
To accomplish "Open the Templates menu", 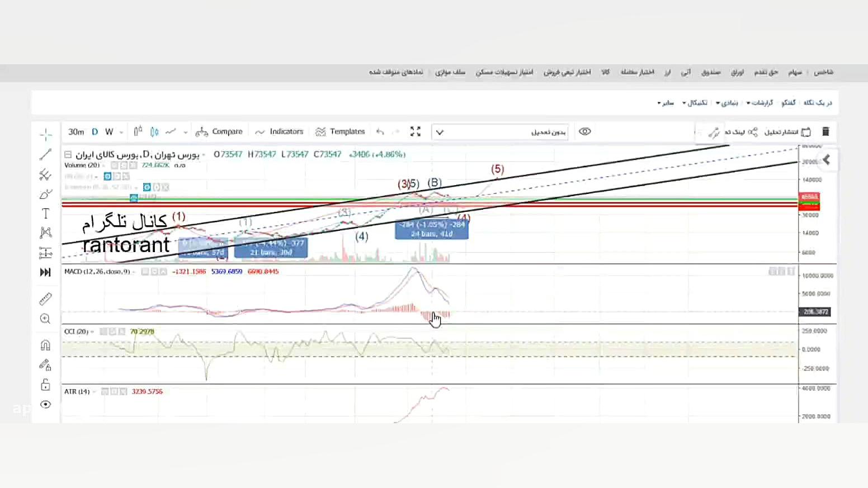I will pos(339,131).
